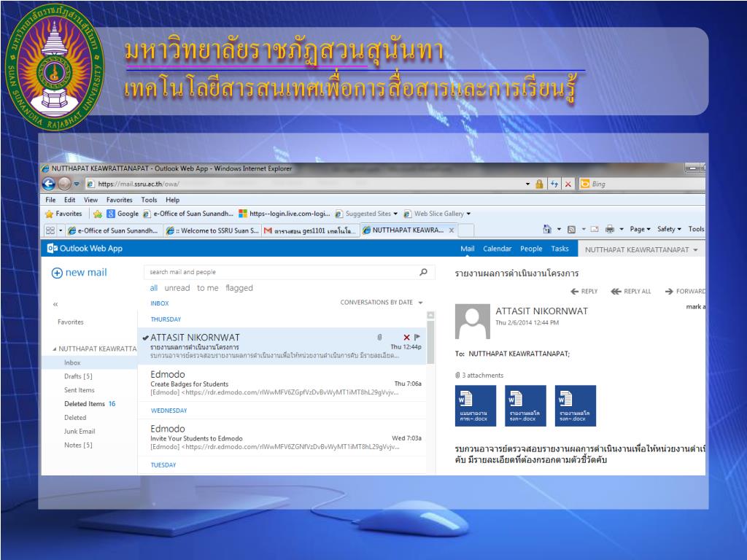Expand the Suggested Sites dropdown
The image size is (747, 560).
395,214
